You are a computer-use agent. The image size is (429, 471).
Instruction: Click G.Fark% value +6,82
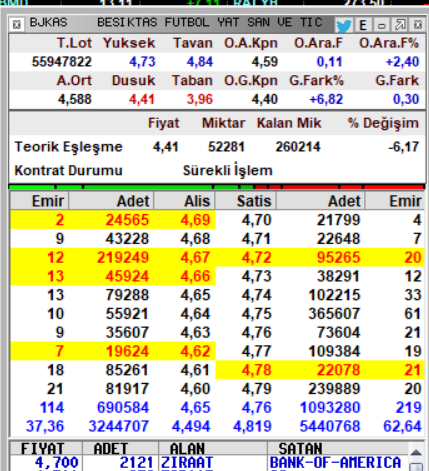pos(326,99)
